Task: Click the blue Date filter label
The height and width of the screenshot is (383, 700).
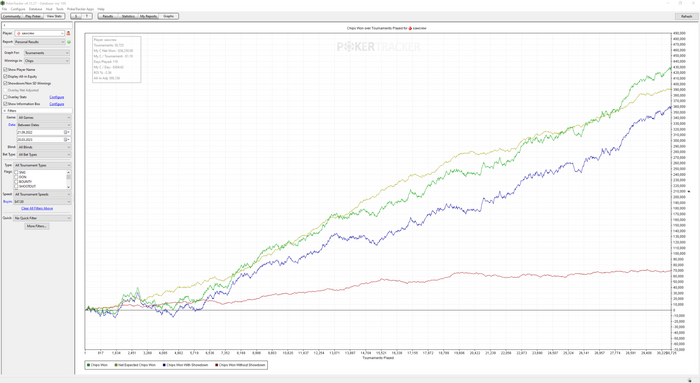Action: point(12,125)
